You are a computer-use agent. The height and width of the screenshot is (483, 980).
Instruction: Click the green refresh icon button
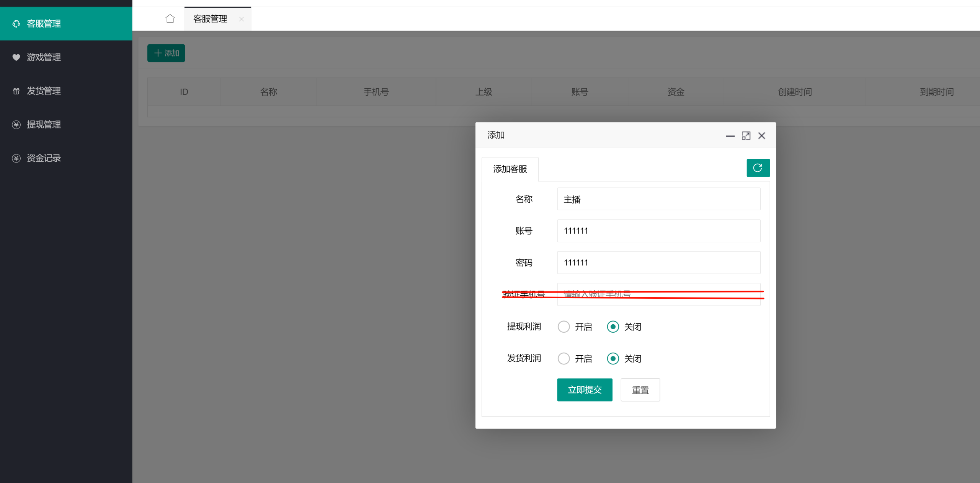758,168
